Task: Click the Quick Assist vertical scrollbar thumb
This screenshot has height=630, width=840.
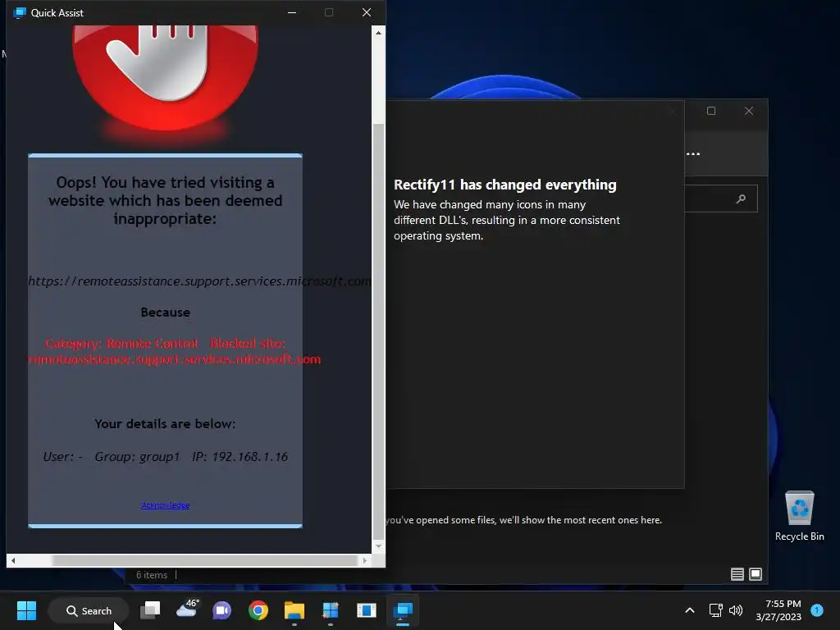Action: (x=378, y=331)
